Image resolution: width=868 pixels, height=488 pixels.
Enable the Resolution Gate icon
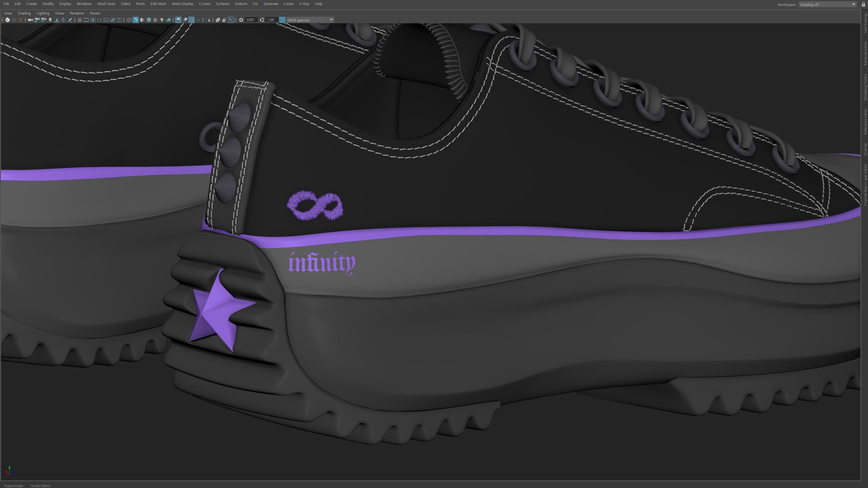point(92,20)
